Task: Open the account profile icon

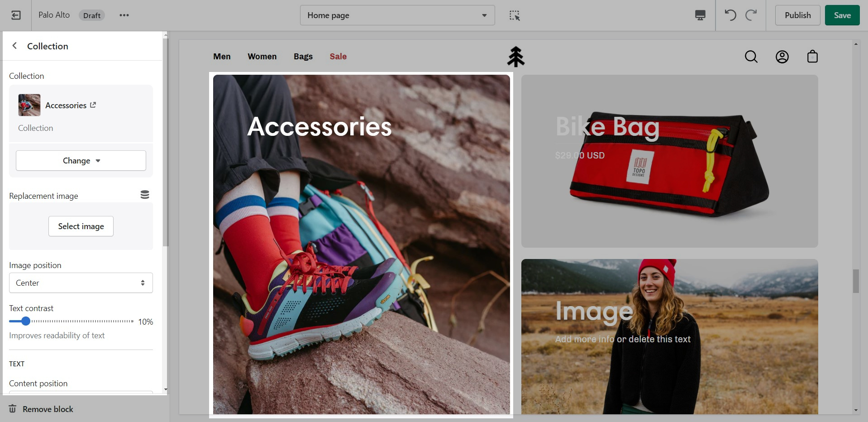Action: click(782, 57)
